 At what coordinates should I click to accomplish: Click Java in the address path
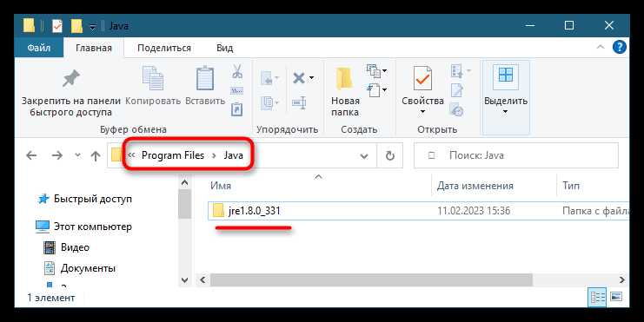(x=233, y=155)
